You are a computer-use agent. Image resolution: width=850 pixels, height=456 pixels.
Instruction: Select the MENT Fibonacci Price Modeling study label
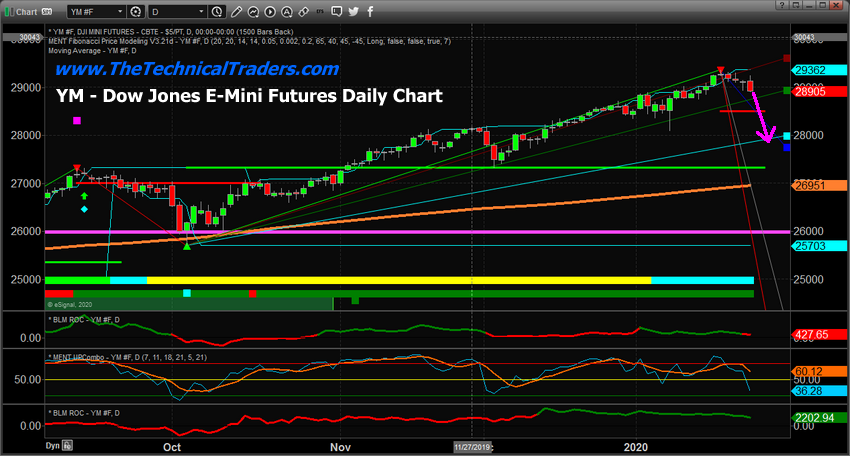[x=249, y=41]
